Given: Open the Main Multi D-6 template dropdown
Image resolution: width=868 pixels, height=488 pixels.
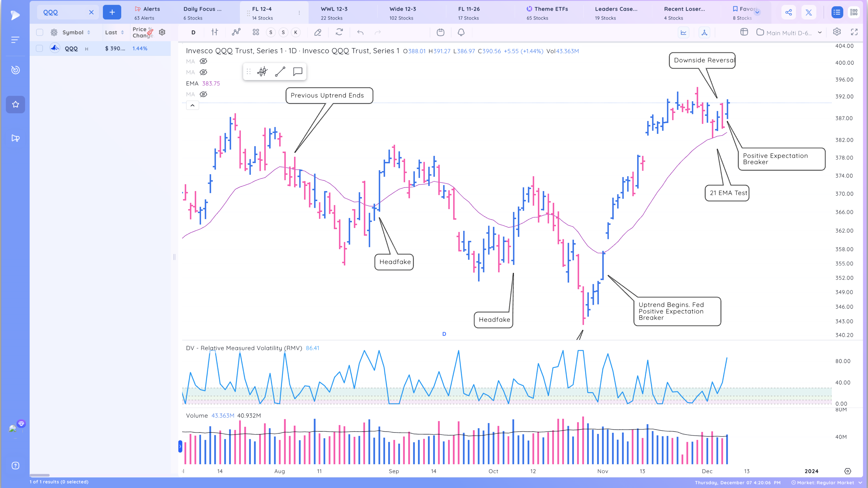Looking at the screenshot, I should pos(789,33).
